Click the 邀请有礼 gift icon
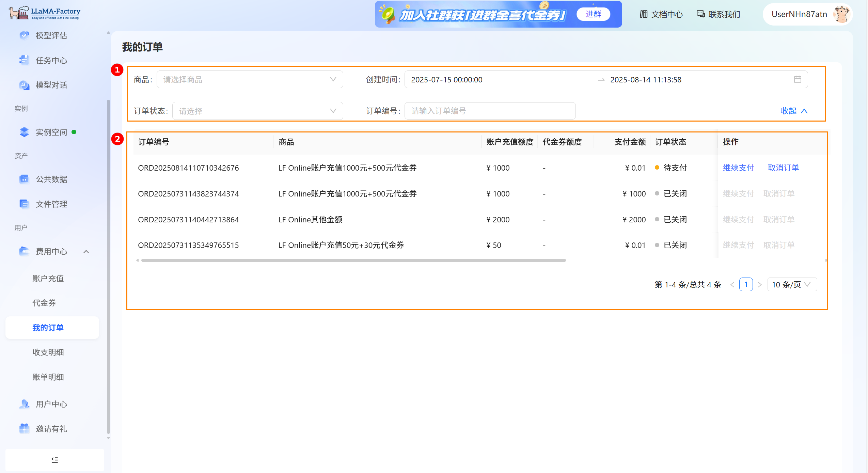868x473 pixels. point(24,429)
